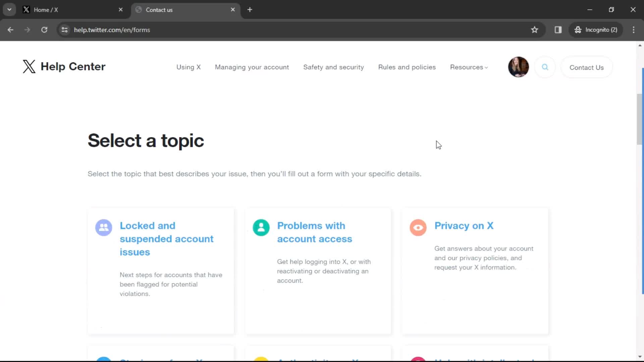Click the Locked and suspended account purple icon
The height and width of the screenshot is (362, 644).
[x=104, y=228]
